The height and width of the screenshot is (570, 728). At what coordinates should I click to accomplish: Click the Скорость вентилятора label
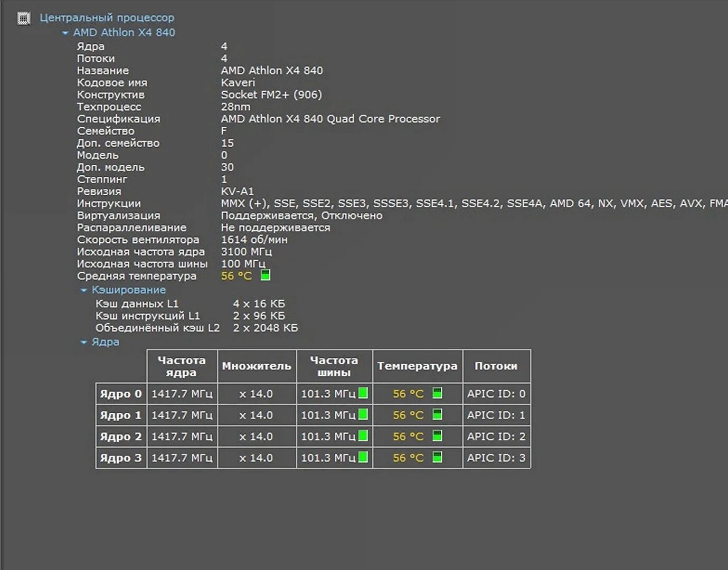(138, 240)
